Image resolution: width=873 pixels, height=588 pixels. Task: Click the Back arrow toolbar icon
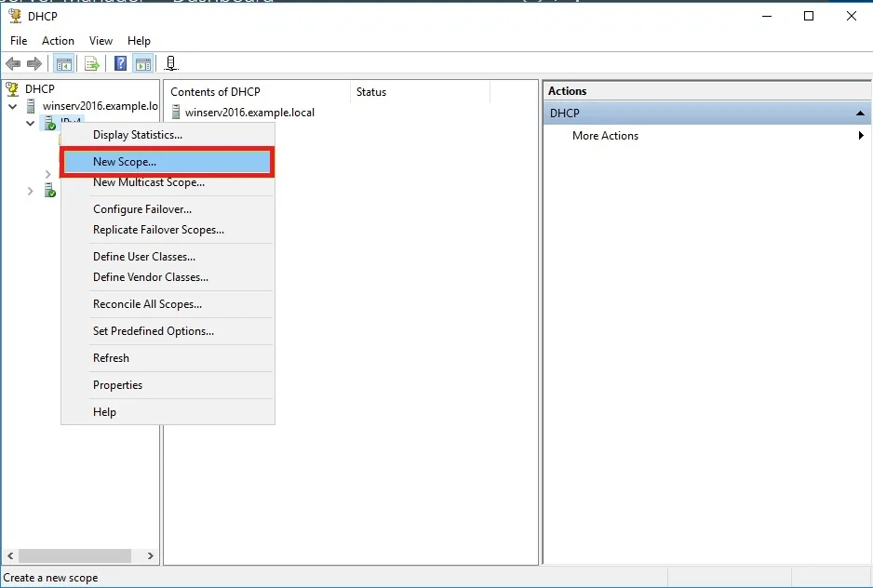[13, 63]
